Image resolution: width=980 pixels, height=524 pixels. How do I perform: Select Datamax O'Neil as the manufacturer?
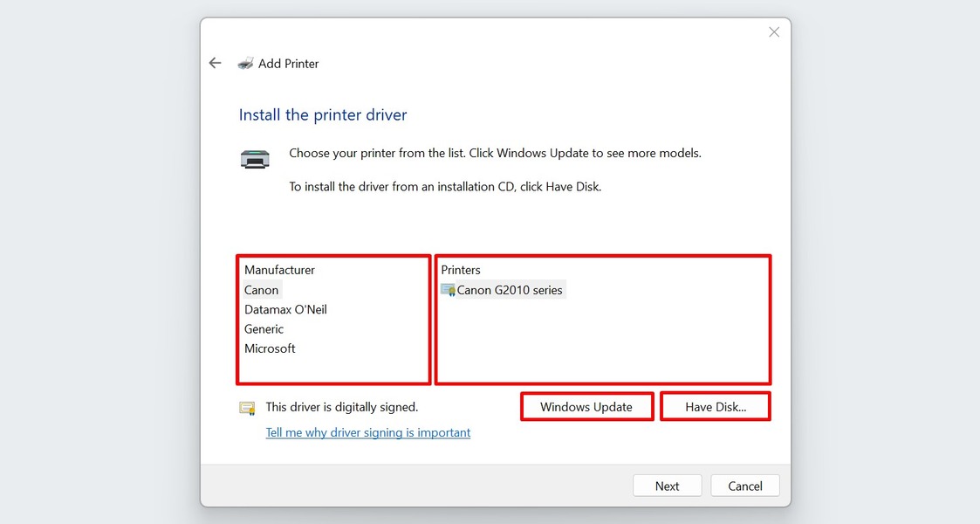pyautogui.click(x=285, y=309)
